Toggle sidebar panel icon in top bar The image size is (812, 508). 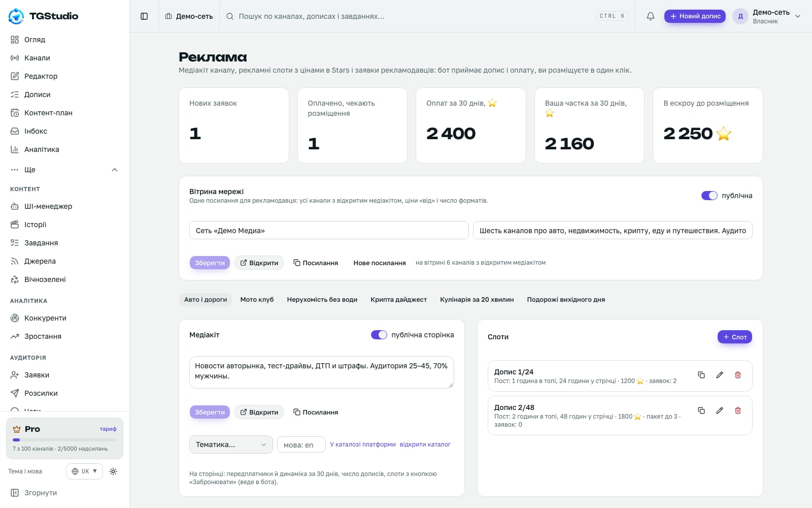[144, 16]
